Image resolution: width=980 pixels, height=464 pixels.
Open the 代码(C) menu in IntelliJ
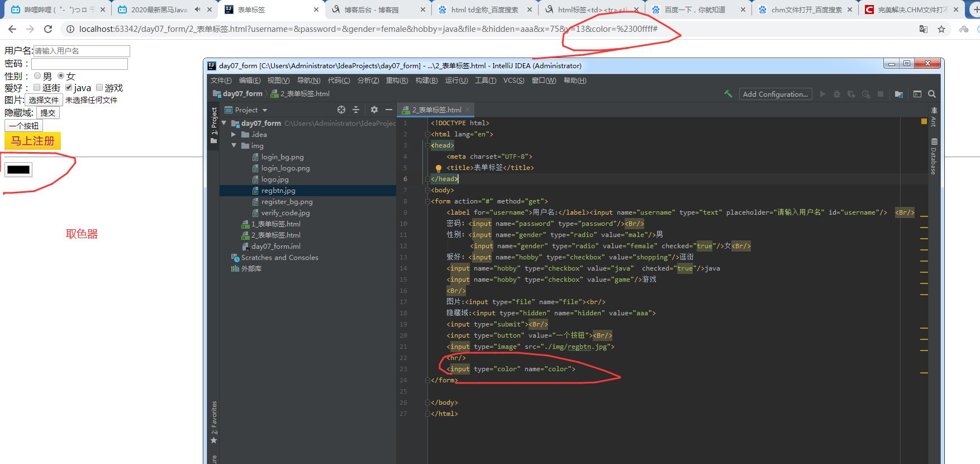339,81
